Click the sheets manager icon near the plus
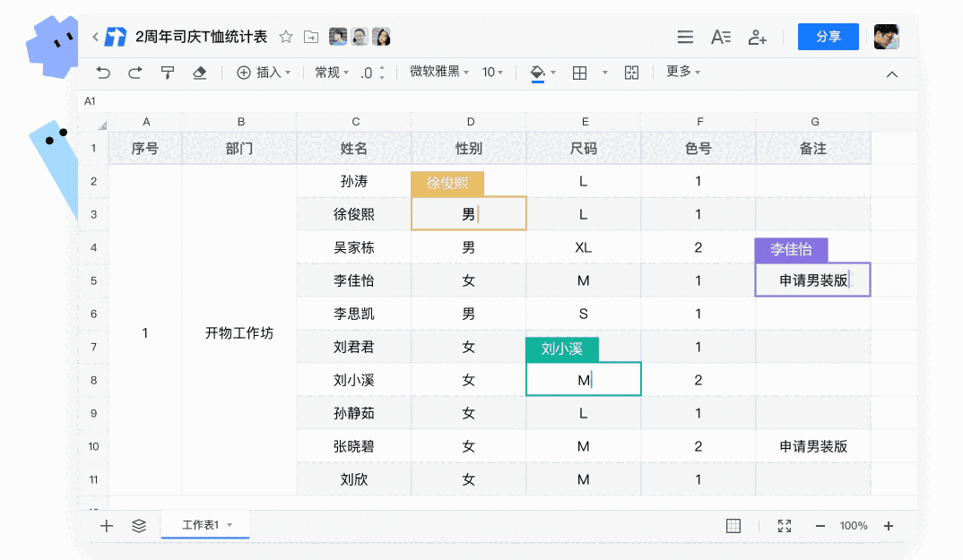963x560 pixels. click(138, 526)
